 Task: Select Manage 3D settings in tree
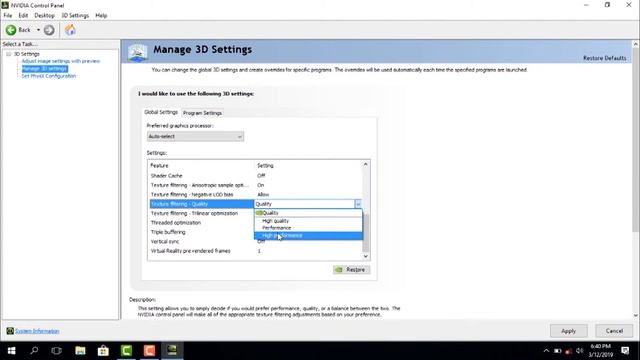pos(44,69)
